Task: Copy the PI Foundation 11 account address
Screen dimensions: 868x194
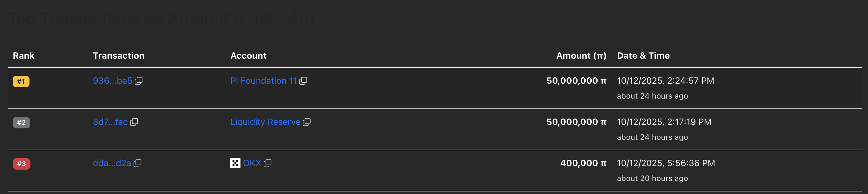Action: tap(303, 81)
